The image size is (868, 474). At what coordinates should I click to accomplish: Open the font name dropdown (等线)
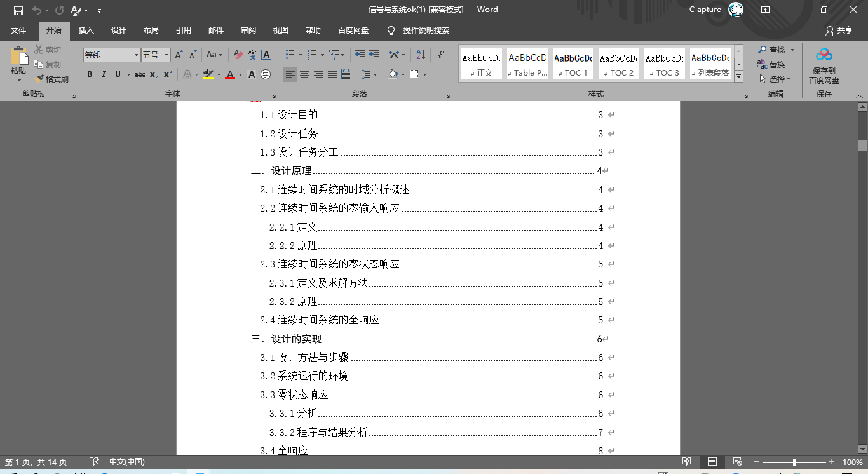tap(136, 55)
